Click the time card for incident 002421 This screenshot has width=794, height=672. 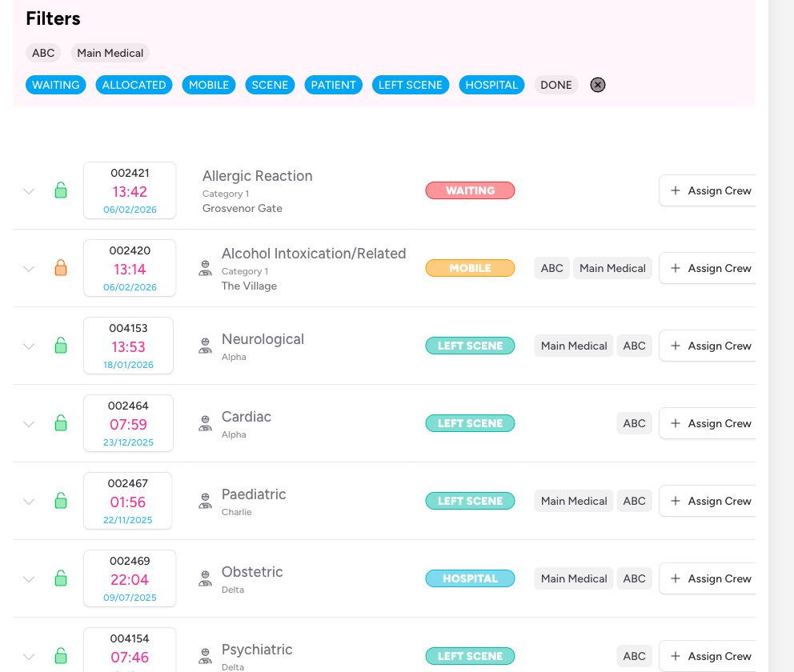130,190
